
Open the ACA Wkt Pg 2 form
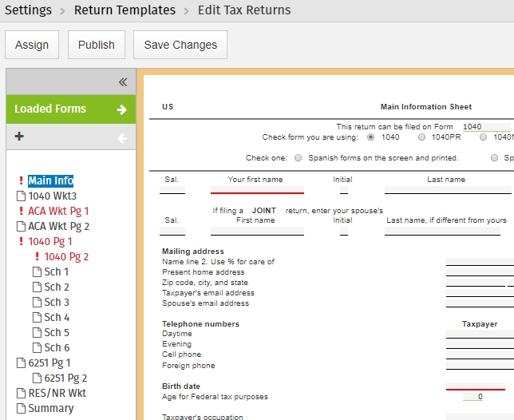[x=59, y=227]
